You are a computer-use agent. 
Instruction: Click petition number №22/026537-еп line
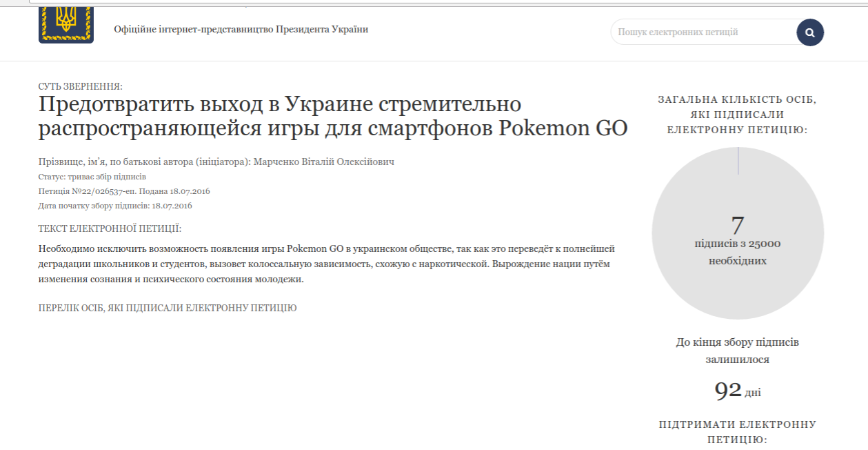(x=124, y=191)
